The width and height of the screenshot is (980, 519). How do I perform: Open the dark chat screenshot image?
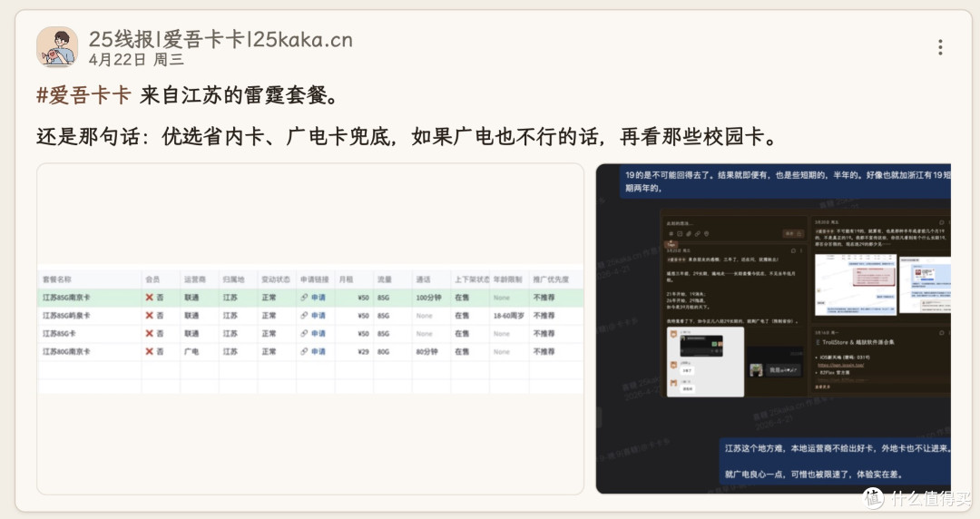point(773,328)
